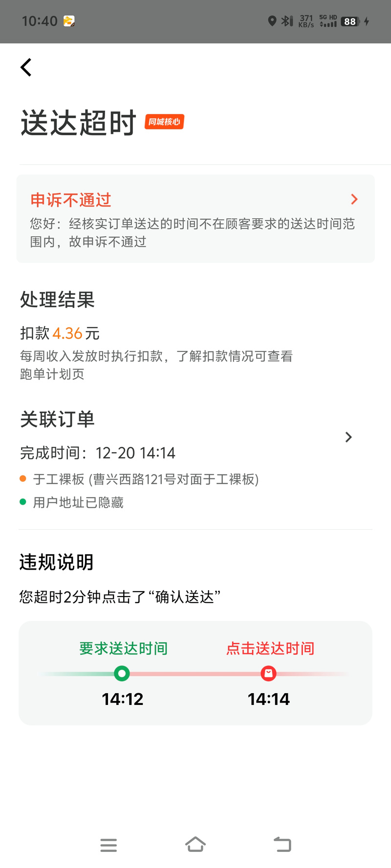Tap the location icon in status bar
This screenshot has height=868, width=391.
tap(272, 21)
